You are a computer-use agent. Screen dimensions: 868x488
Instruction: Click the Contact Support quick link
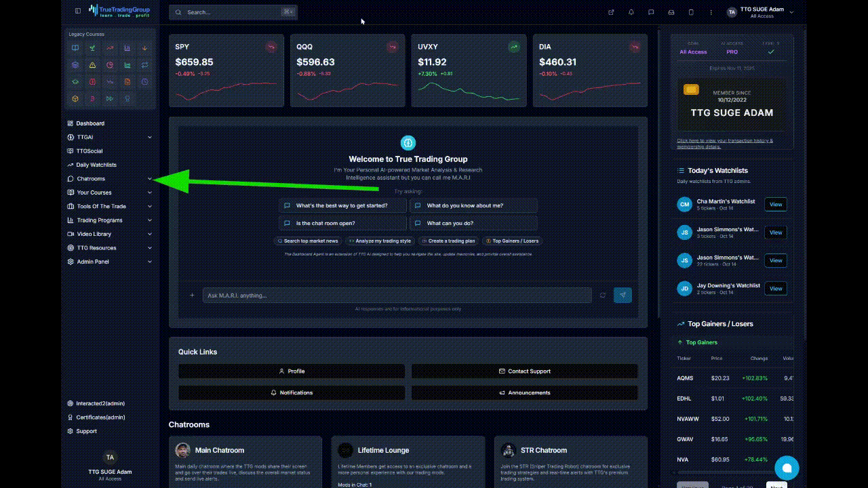tap(524, 371)
